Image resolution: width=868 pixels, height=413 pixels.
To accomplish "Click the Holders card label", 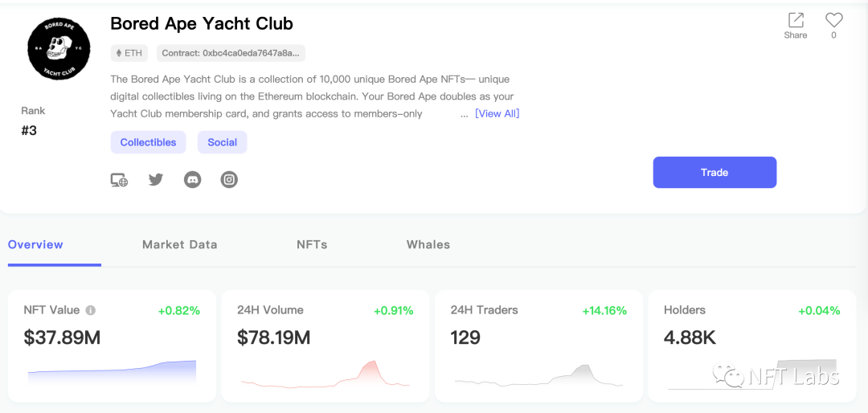I will click(685, 310).
